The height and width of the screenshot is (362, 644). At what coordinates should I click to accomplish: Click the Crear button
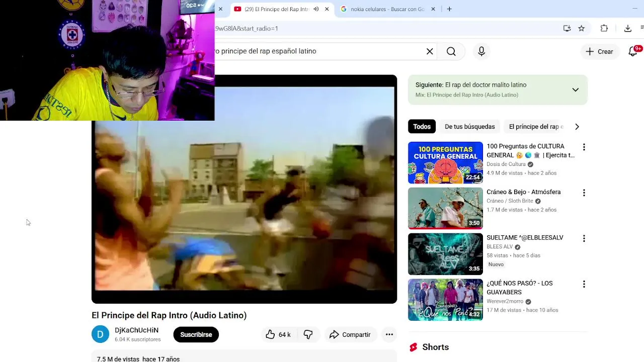tap(599, 51)
